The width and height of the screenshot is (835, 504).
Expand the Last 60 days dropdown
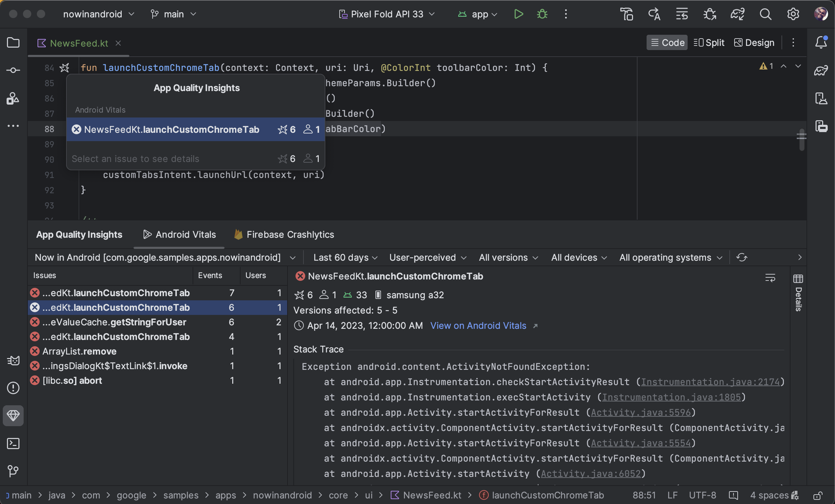pos(345,258)
